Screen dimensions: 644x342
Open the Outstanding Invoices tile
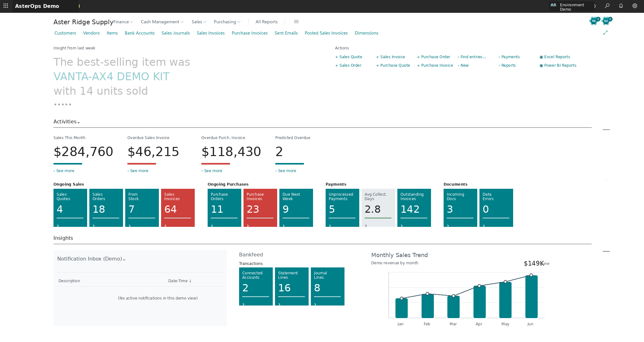tap(414, 208)
